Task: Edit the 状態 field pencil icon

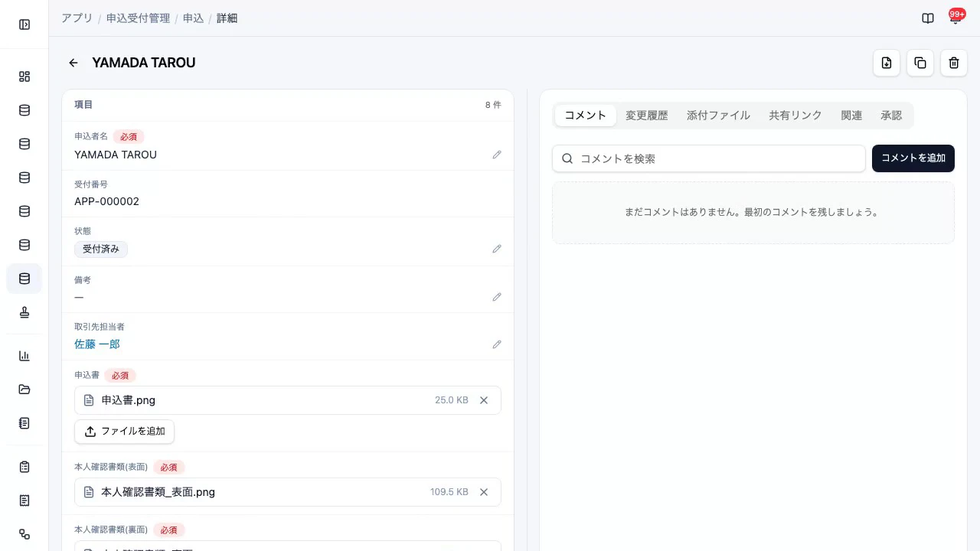Action: point(497,249)
